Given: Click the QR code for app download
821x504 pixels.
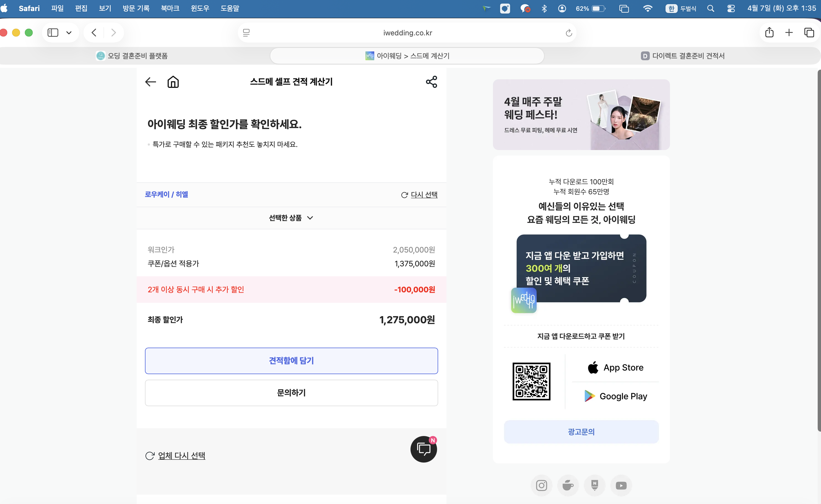Looking at the screenshot, I should click(531, 381).
